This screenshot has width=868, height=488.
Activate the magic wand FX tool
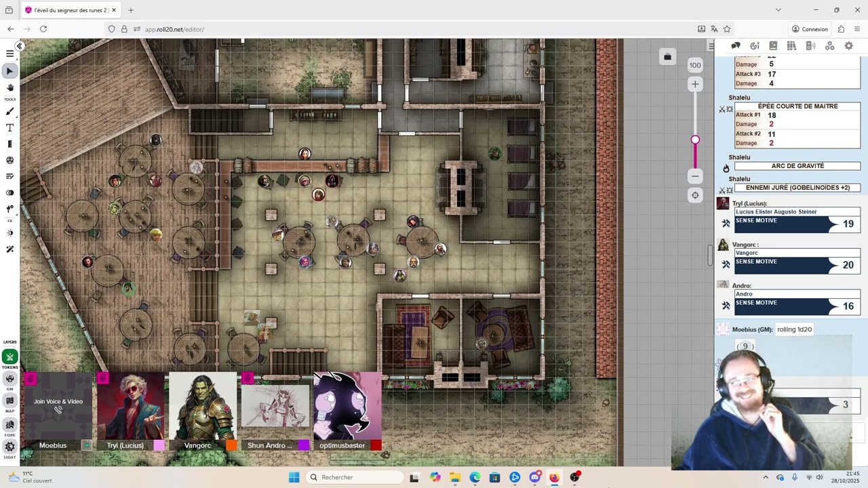coord(10,249)
